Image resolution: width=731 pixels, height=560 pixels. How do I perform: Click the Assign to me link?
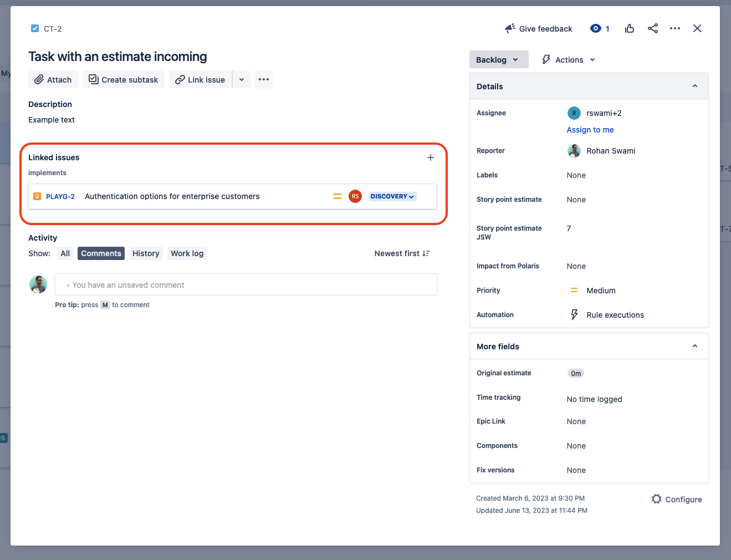click(x=590, y=130)
